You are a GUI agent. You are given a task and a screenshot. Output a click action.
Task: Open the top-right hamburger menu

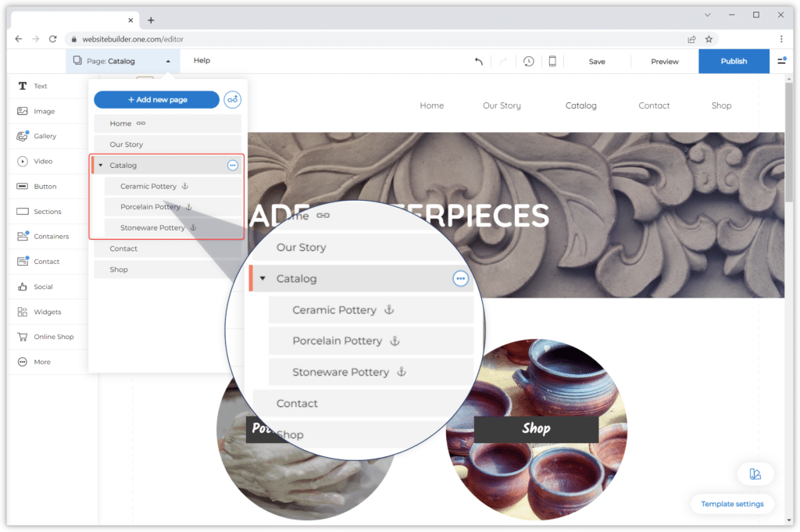781,61
